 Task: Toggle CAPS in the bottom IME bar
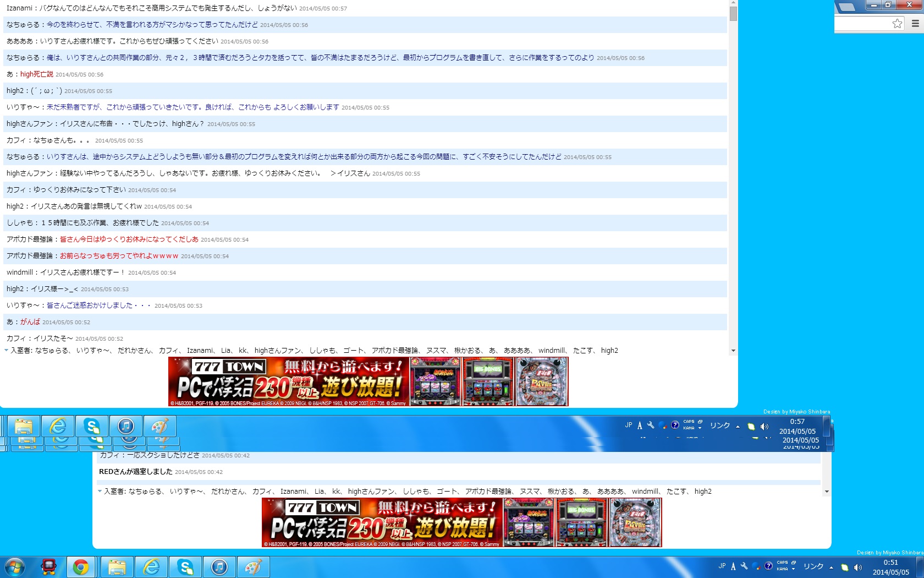[782, 563]
